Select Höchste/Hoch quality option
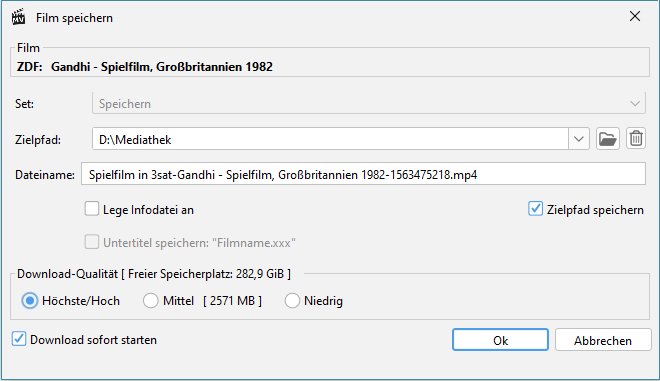The width and height of the screenshot is (660, 381). [30, 301]
